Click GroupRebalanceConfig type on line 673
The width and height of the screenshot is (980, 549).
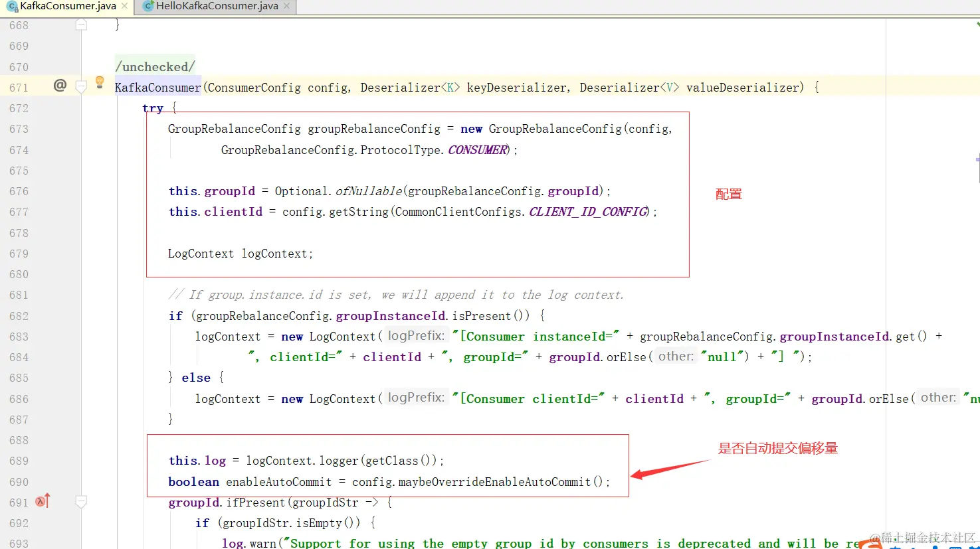click(234, 129)
